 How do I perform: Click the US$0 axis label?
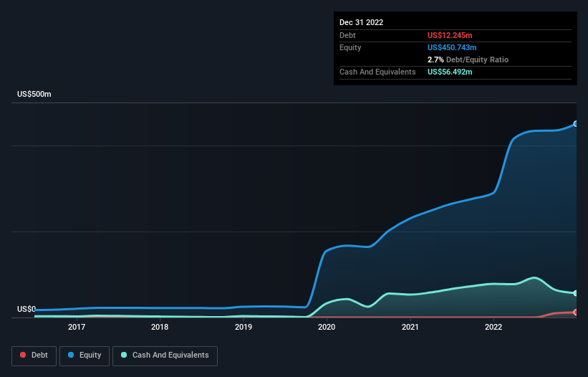coord(26,309)
